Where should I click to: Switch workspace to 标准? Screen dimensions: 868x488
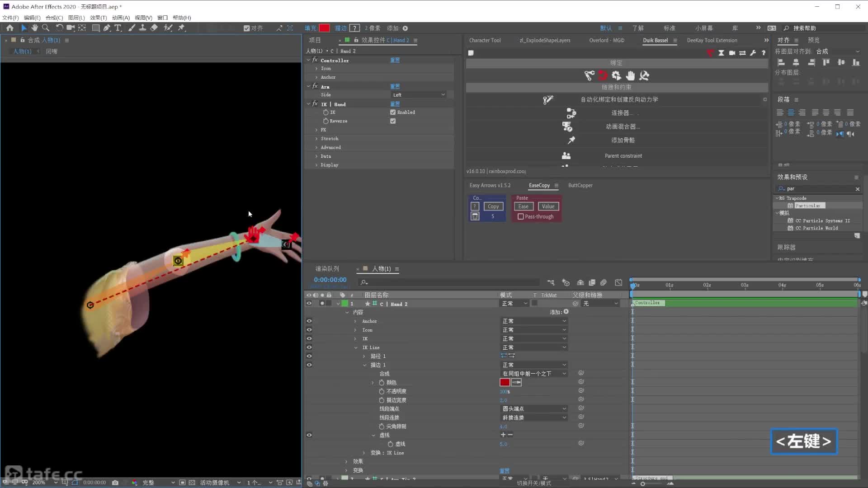coord(669,28)
